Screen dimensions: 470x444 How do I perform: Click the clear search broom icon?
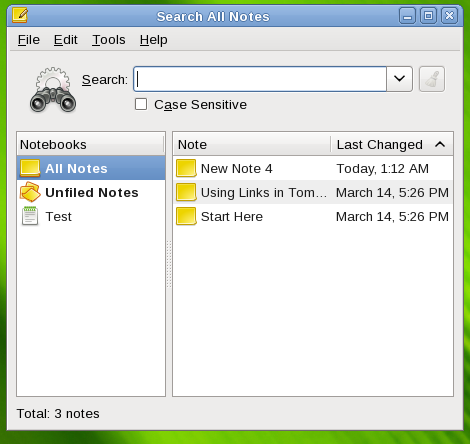click(432, 79)
